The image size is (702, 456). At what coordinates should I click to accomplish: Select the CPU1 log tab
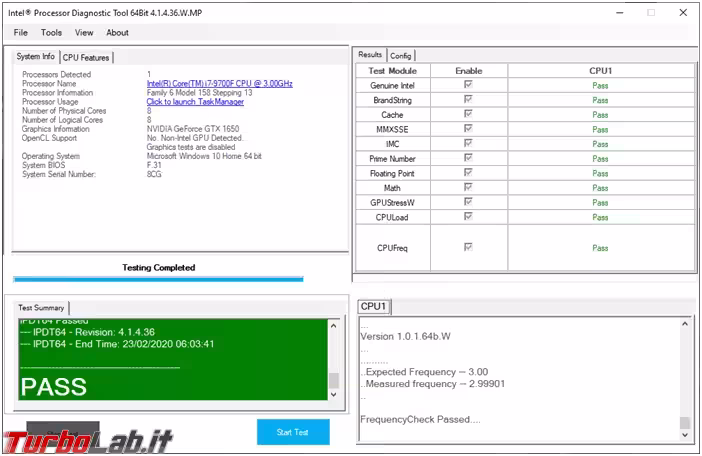point(373,307)
